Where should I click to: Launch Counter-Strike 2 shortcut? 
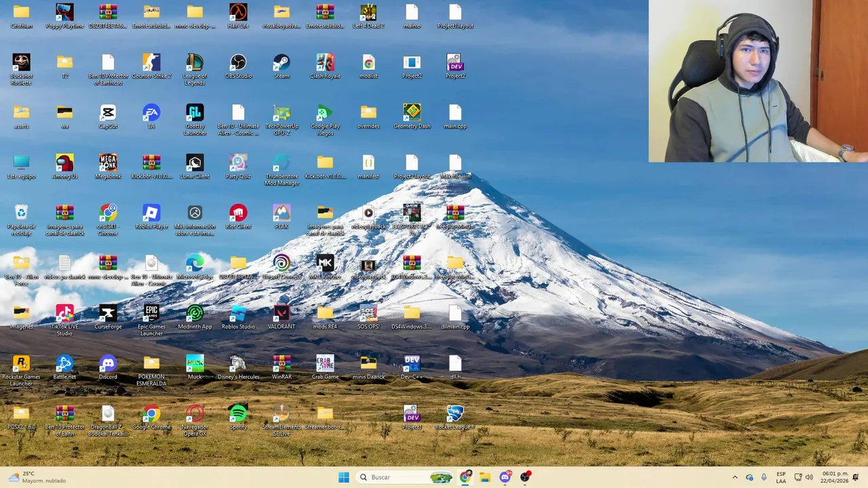tap(151, 66)
